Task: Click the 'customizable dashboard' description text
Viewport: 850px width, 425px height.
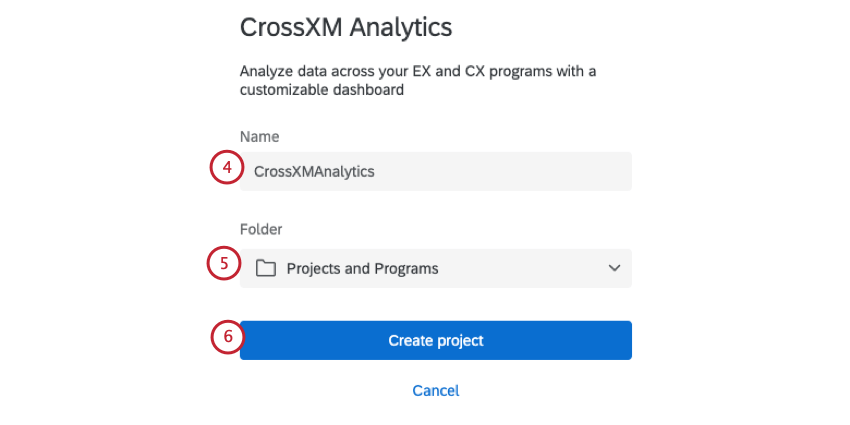Action: click(x=322, y=90)
